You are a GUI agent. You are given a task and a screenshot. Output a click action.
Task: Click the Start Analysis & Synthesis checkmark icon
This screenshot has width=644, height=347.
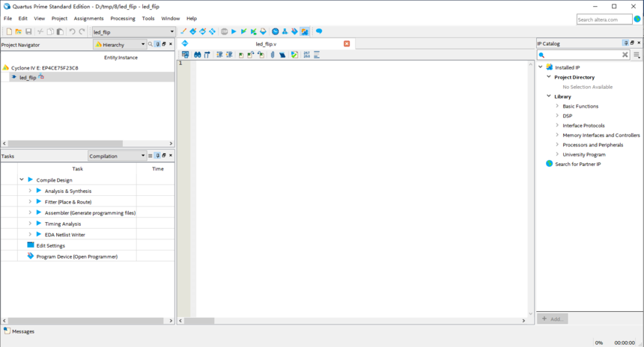(x=243, y=31)
